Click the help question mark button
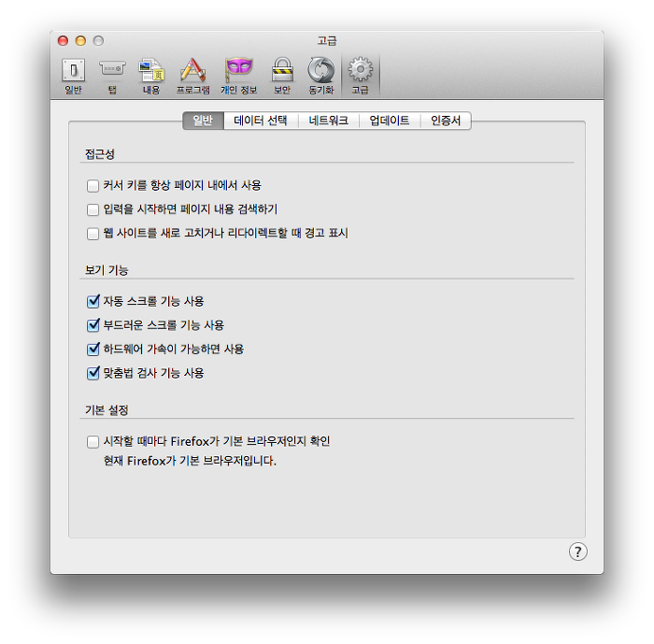Screen dimensions: 654x644 point(577,551)
